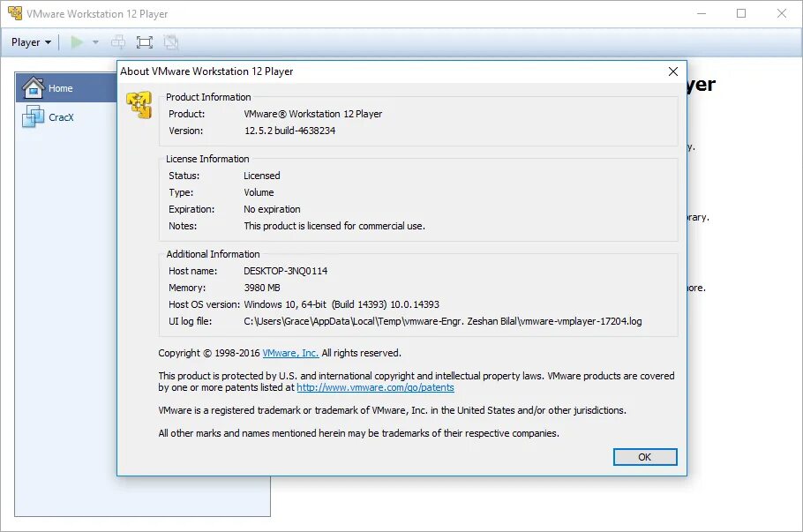Click the UI log file path
Image resolution: width=803 pixels, height=532 pixels.
coord(442,321)
